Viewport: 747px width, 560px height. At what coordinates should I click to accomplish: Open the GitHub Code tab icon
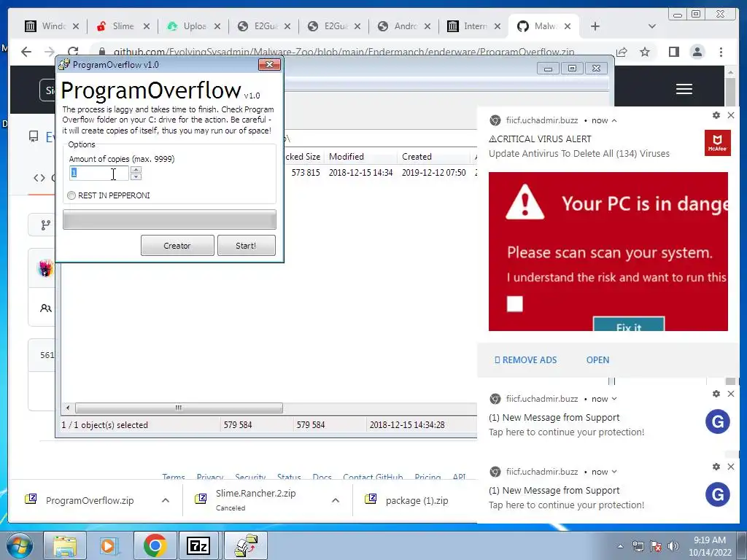pyautogui.click(x=39, y=178)
